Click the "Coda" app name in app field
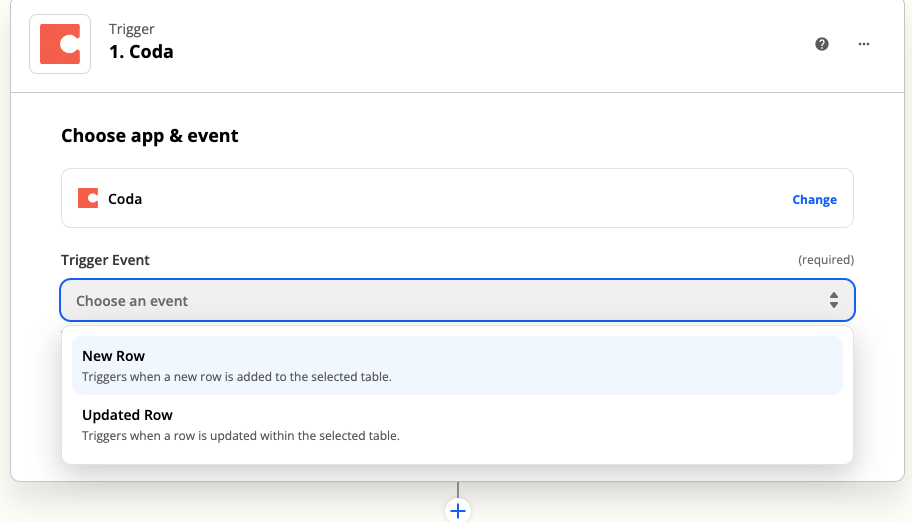912x522 pixels. tap(125, 199)
